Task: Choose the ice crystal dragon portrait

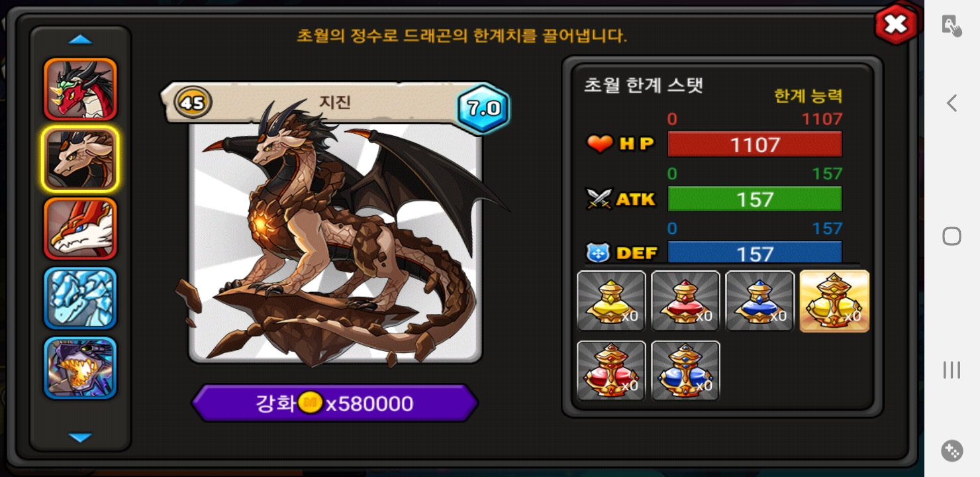Action: coord(80,298)
